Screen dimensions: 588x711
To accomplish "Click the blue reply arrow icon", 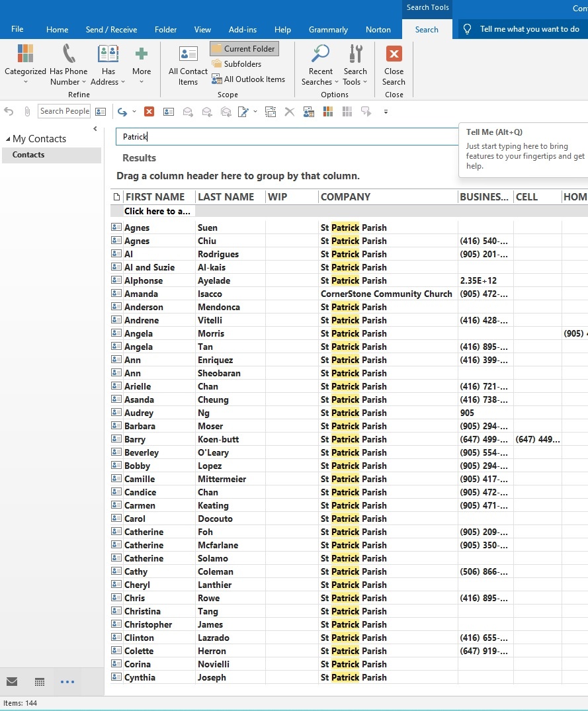I will coord(122,112).
